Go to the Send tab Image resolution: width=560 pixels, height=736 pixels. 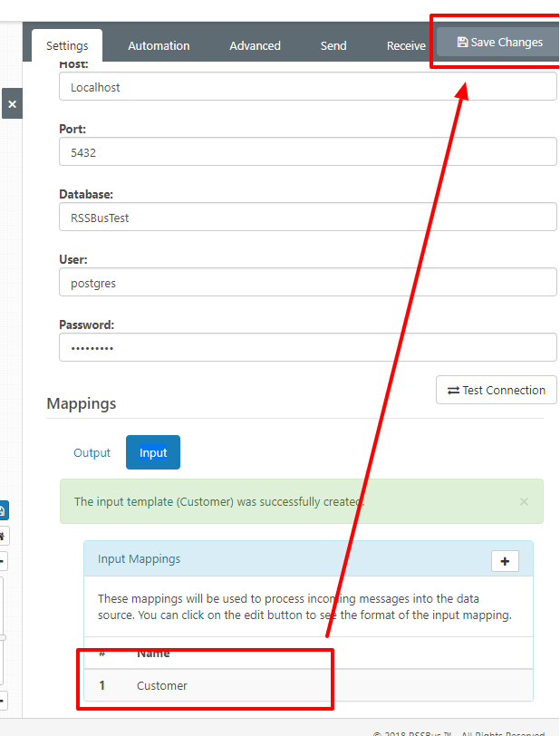click(333, 45)
